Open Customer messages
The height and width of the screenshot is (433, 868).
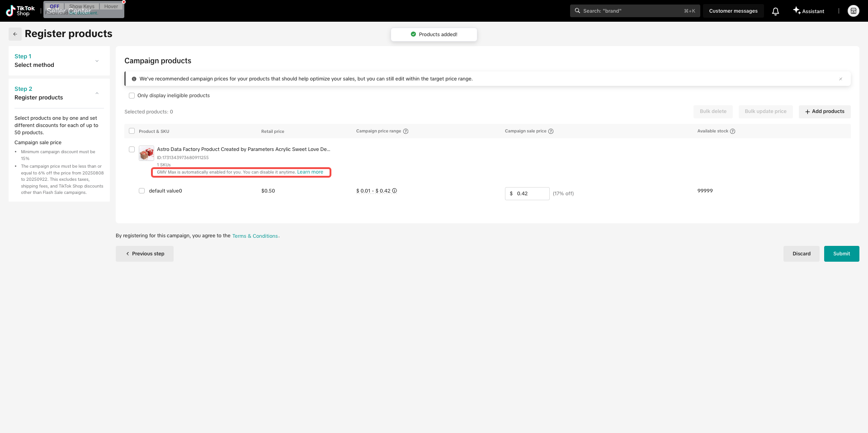click(733, 11)
